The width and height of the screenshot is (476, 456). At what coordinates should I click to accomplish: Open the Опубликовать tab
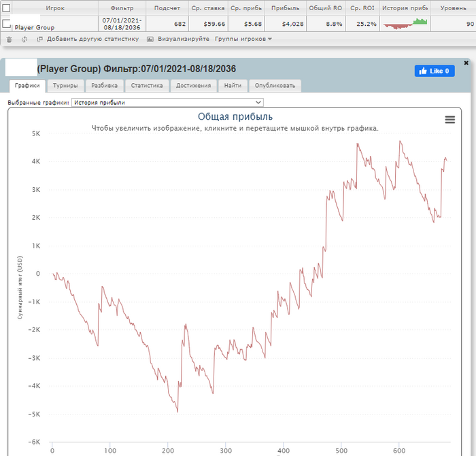click(x=275, y=86)
